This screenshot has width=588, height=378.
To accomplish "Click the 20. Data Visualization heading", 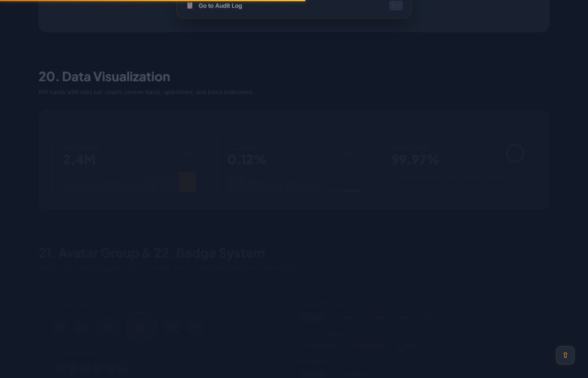I will (104, 76).
